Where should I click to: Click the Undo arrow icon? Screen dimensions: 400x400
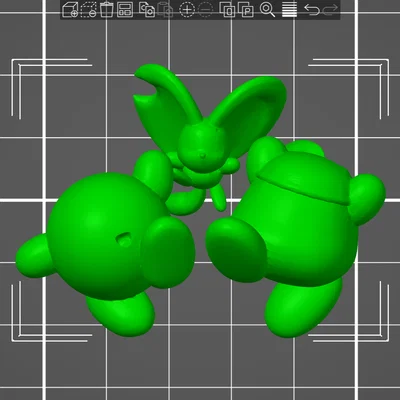coord(312,10)
